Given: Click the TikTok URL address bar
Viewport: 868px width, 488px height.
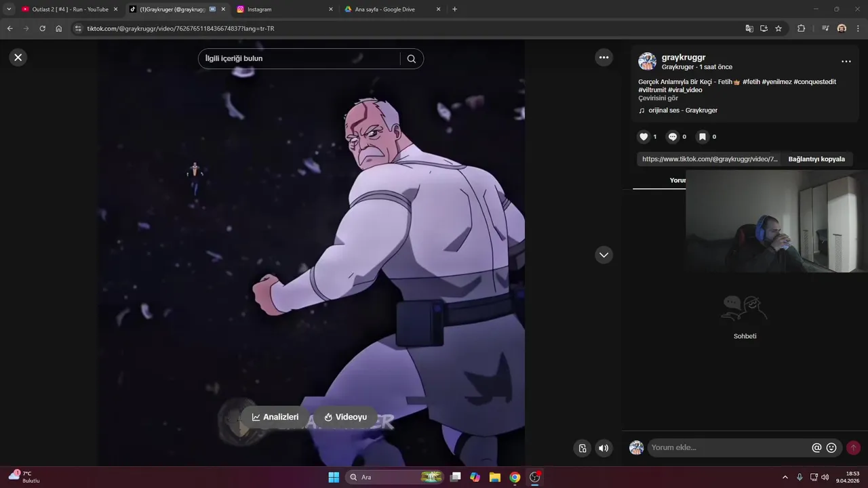Looking at the screenshot, I should coord(407,28).
